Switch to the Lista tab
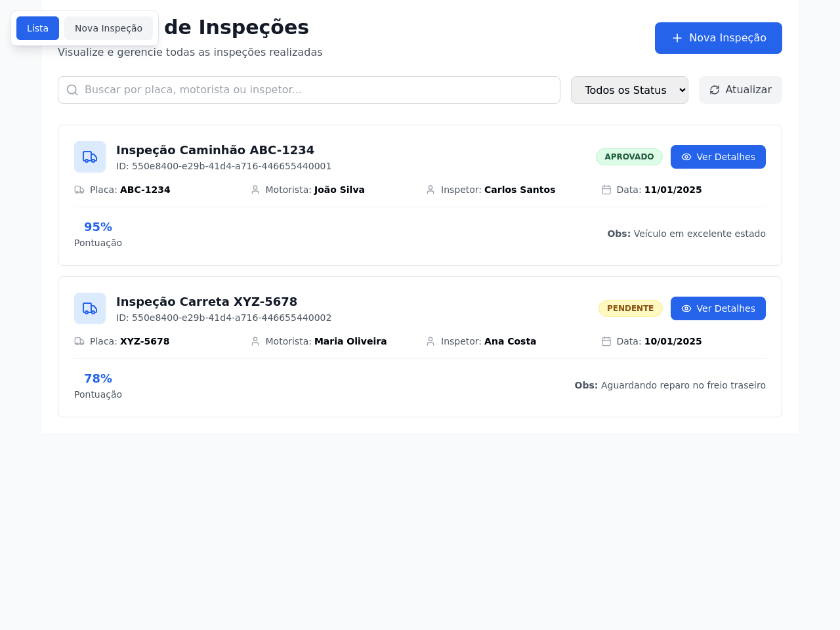This screenshot has height=630, width=840. (37, 28)
